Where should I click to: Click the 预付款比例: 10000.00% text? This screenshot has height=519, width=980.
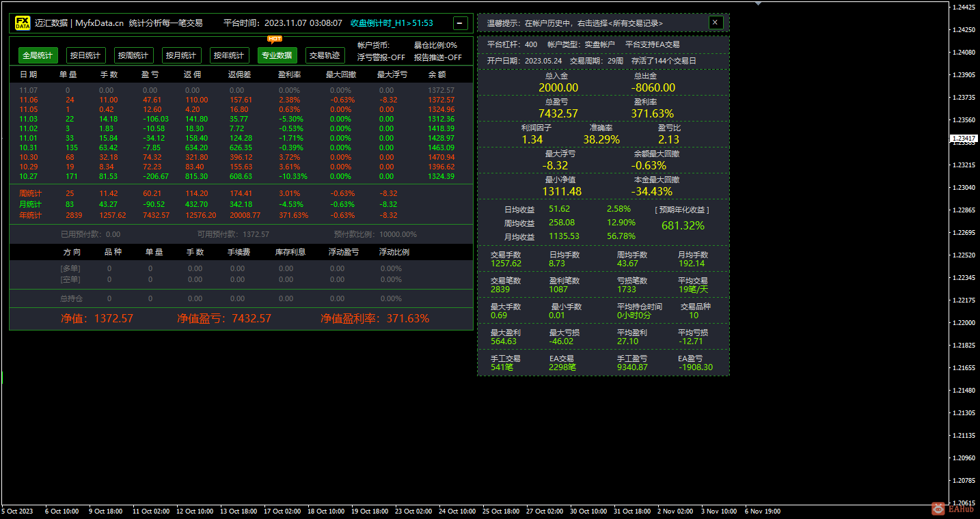click(375, 234)
